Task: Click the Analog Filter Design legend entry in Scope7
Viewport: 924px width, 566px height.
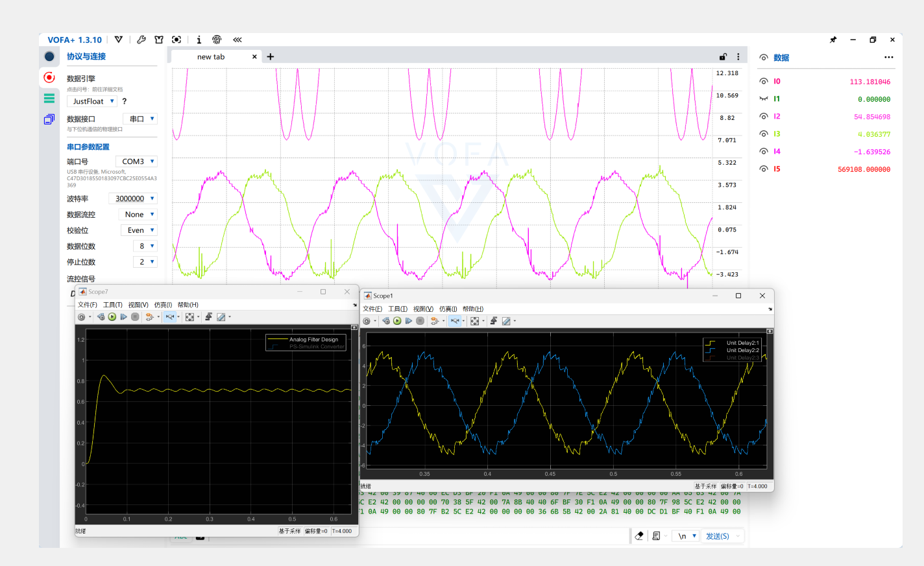Action: [x=314, y=339]
